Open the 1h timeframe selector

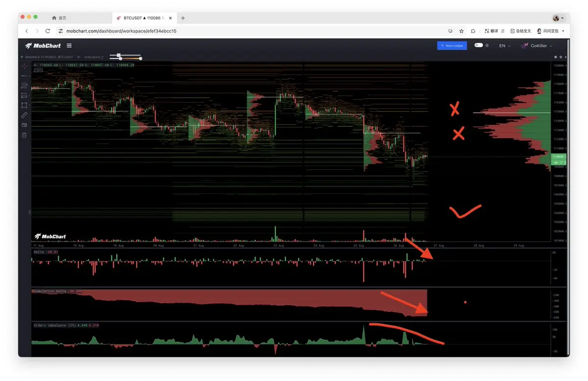[x=79, y=57]
